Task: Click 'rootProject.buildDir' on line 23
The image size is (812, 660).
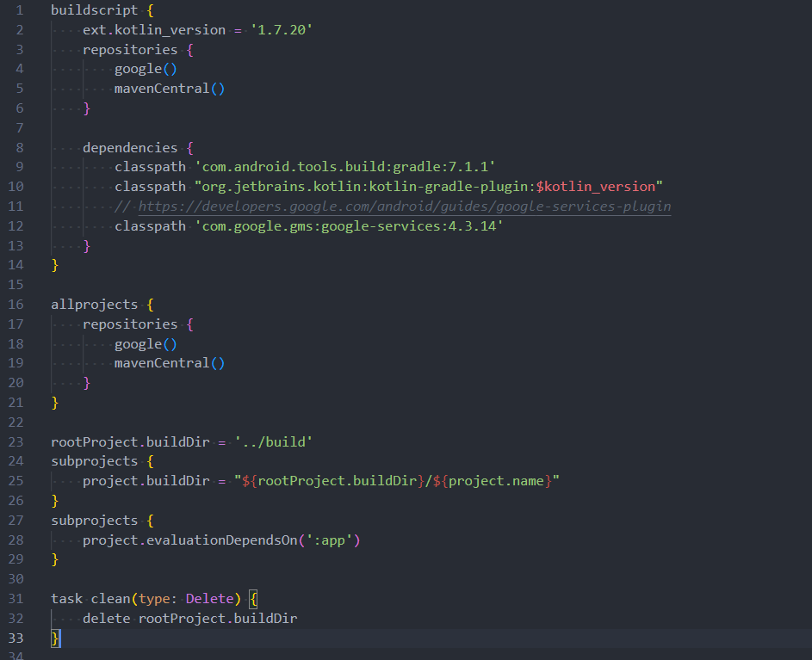Action: [131, 442]
